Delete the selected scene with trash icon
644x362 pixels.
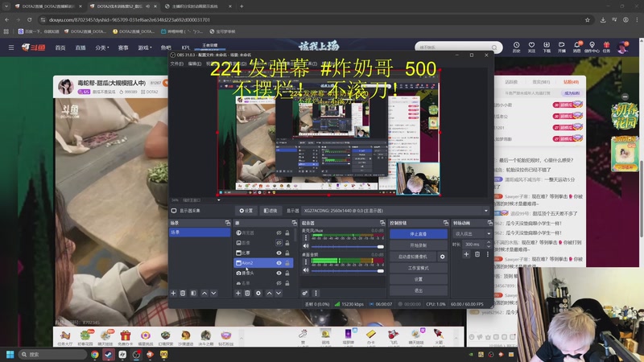pyautogui.click(x=183, y=293)
